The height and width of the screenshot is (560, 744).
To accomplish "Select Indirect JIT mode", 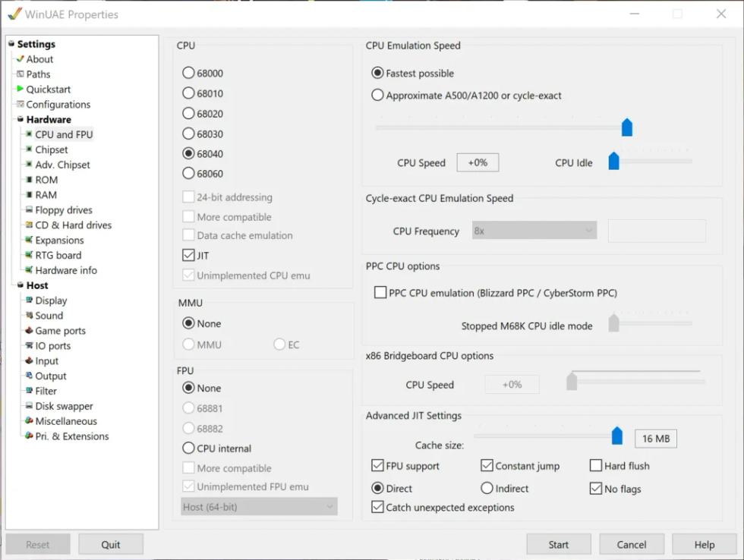I will 487,488.
